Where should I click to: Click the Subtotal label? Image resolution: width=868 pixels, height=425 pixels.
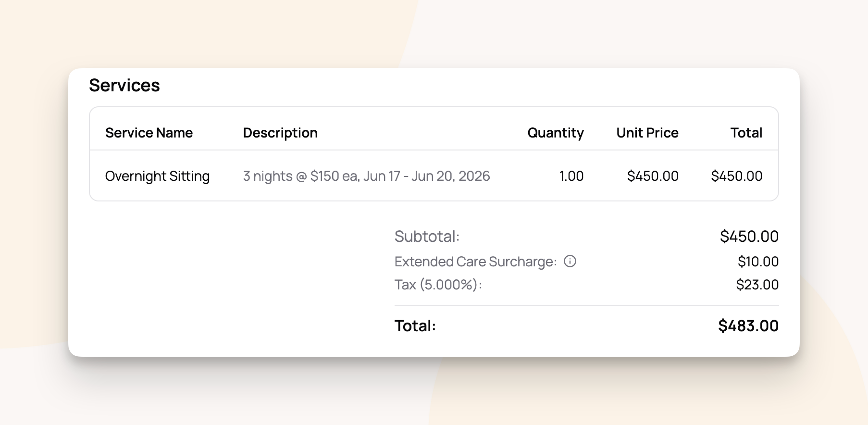(x=427, y=237)
